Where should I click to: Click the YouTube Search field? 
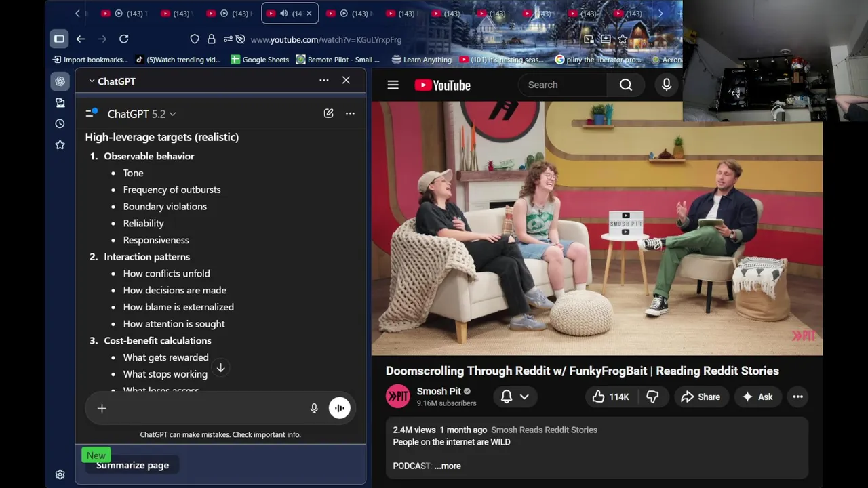click(x=563, y=85)
